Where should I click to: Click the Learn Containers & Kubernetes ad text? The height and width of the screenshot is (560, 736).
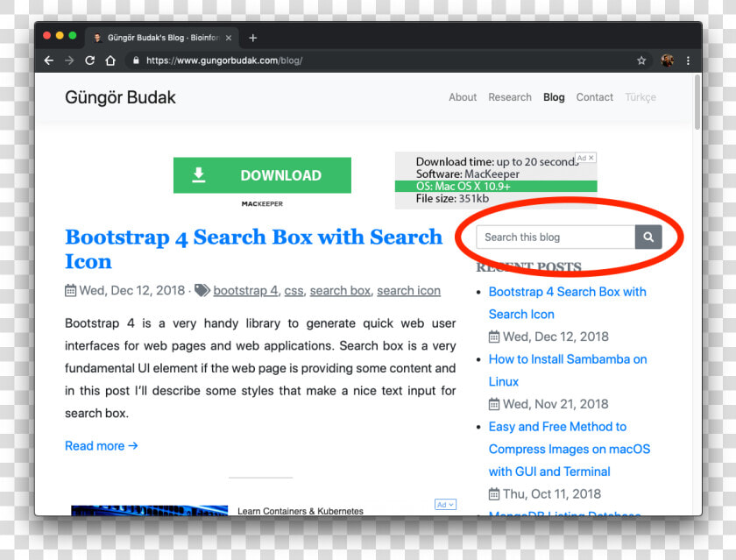coord(301,511)
